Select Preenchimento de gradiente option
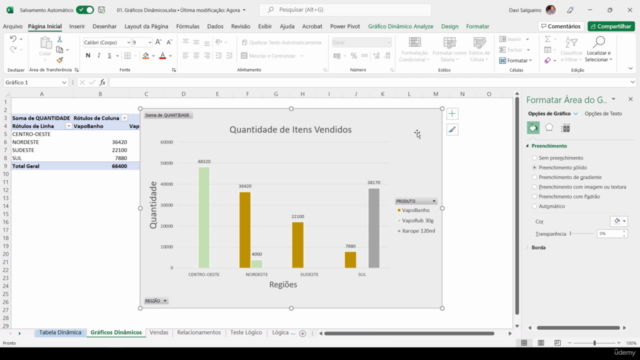The image size is (640, 360). (534, 177)
